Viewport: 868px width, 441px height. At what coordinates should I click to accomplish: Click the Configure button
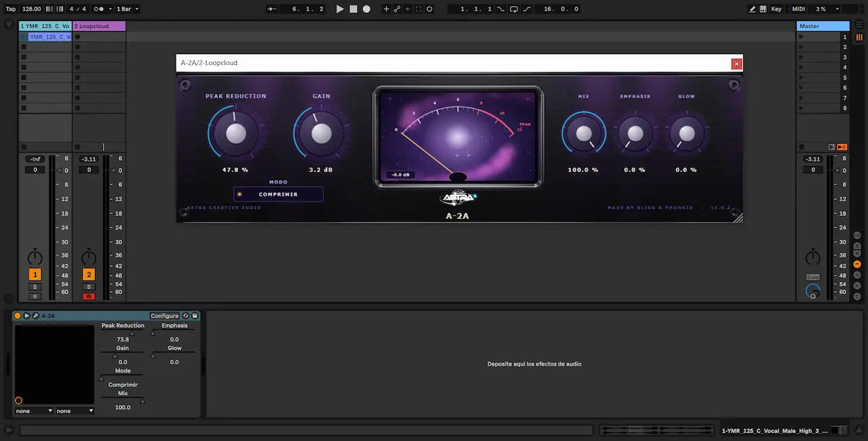[165, 316]
